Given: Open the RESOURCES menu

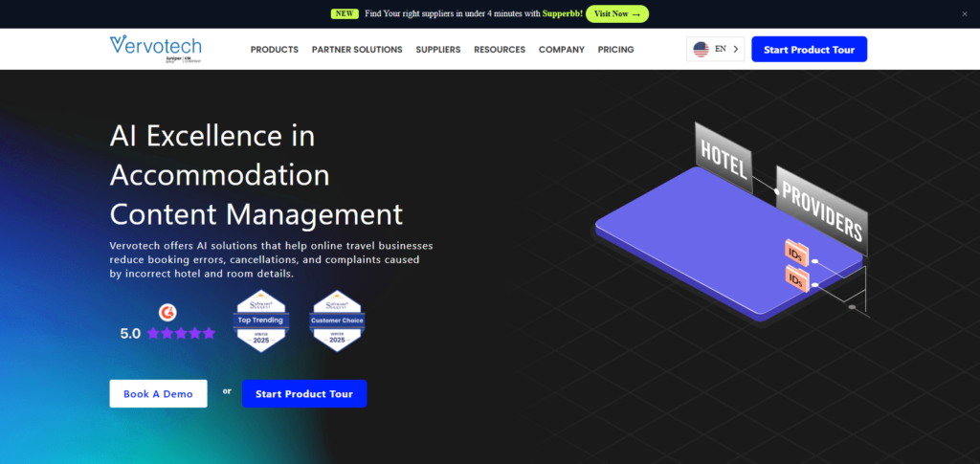Looking at the screenshot, I should (x=500, y=50).
